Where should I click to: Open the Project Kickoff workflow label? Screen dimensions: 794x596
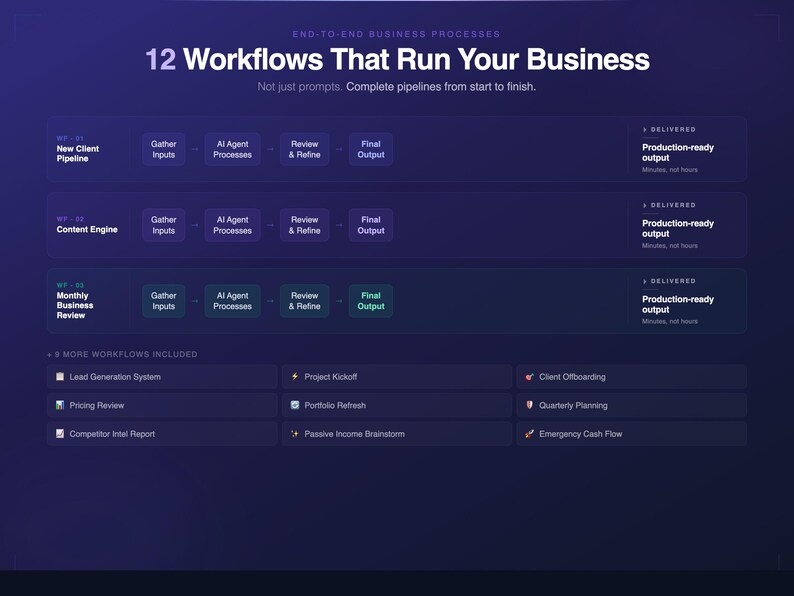(x=331, y=377)
